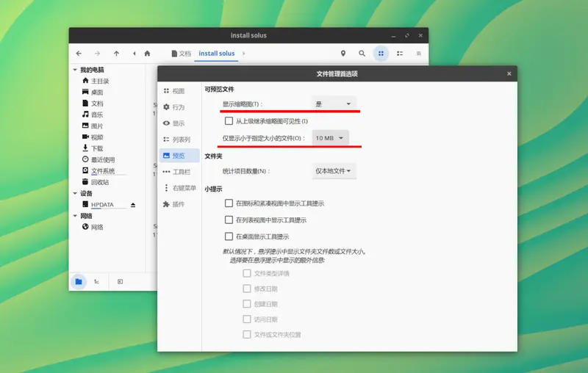The image size is (588, 373).
Task: Click the back navigation arrow
Action: 79,54
